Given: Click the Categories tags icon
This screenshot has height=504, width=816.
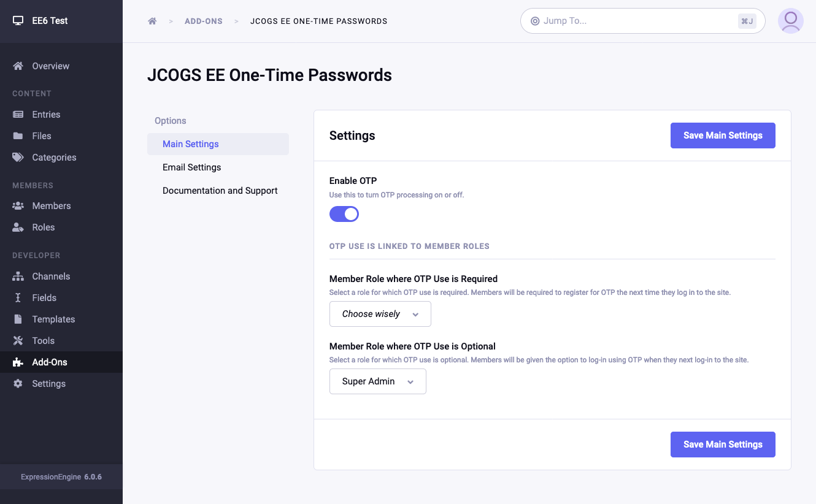Looking at the screenshot, I should (x=18, y=158).
